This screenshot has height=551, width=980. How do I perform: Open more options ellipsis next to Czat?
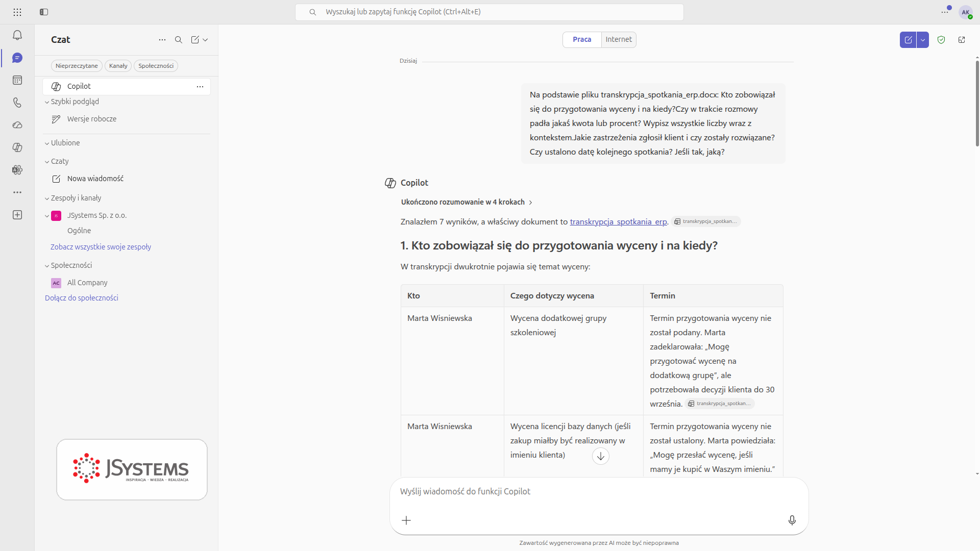(x=162, y=40)
